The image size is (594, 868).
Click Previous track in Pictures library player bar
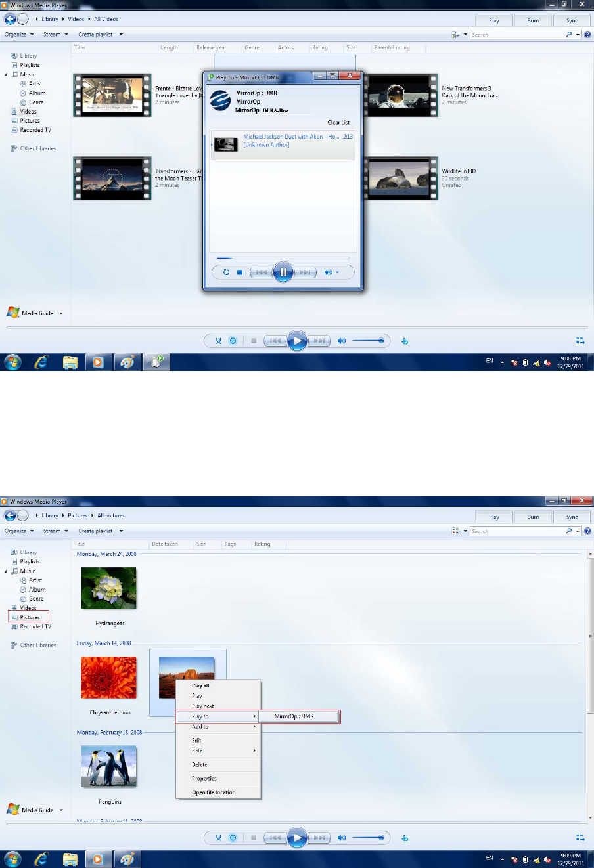[x=275, y=837]
